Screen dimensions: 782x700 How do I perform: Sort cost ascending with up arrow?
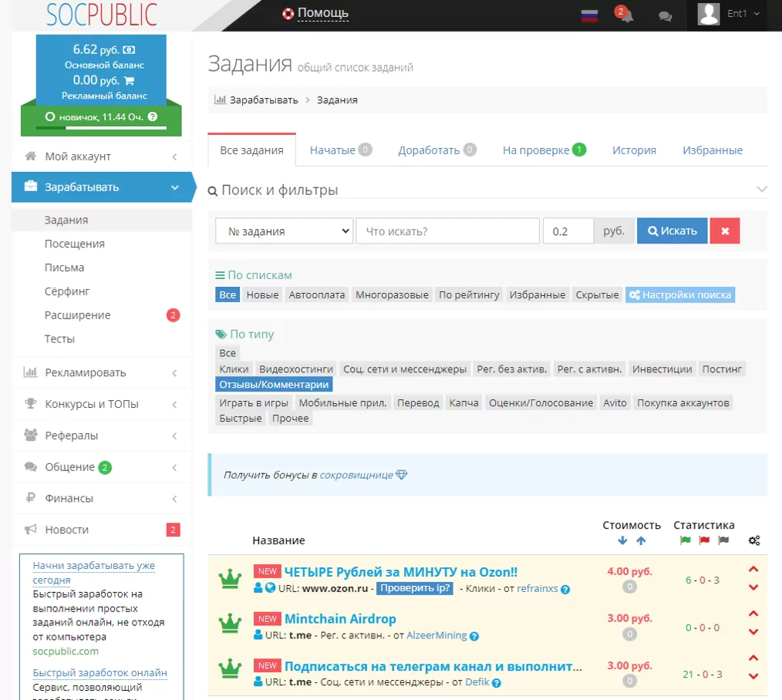(x=641, y=540)
